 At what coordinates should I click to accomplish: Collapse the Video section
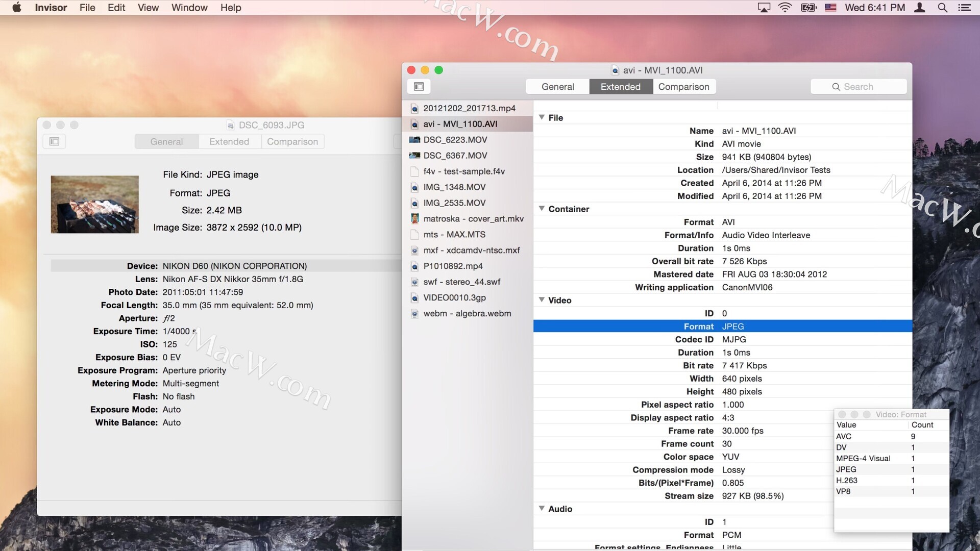[542, 300]
